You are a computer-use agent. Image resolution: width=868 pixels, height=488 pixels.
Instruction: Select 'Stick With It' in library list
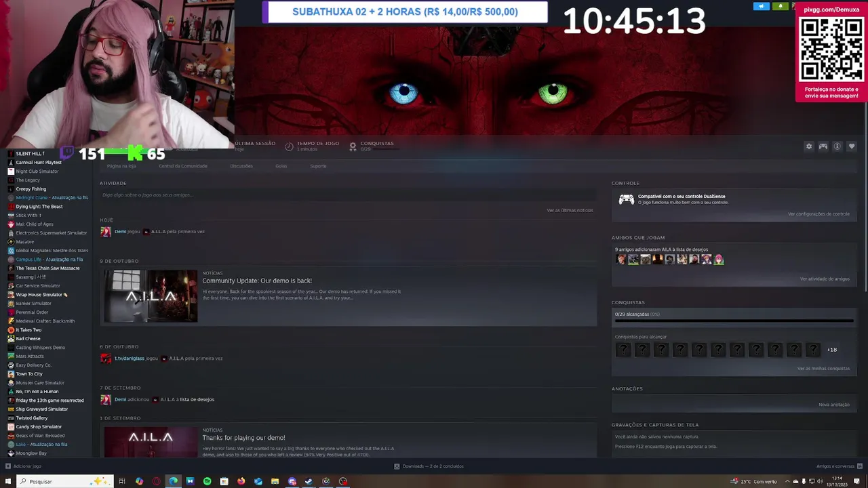pos(28,216)
